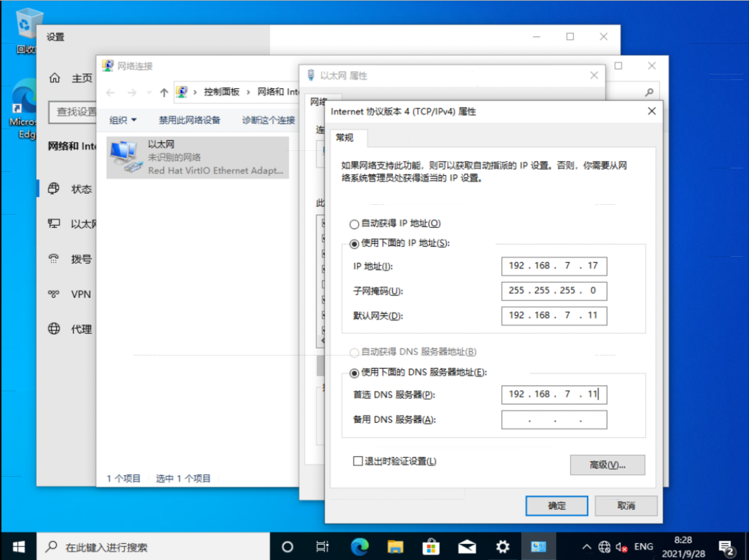The width and height of the screenshot is (749, 560).
Task: Enable 退出时验证设置 checkbox
Action: click(x=358, y=461)
